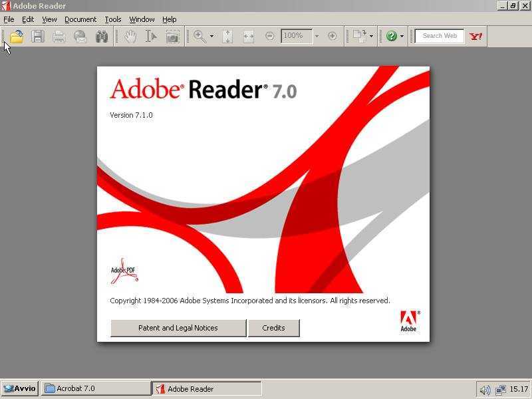Open the Help menu
Viewport: 532px width, 399px height.
pyautogui.click(x=169, y=20)
